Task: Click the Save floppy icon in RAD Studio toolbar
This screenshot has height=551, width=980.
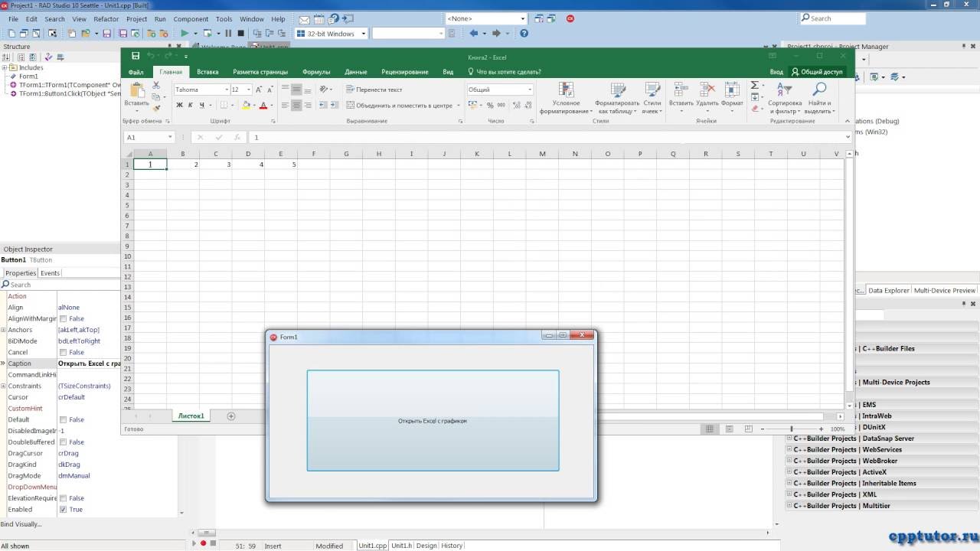Action: [106, 34]
